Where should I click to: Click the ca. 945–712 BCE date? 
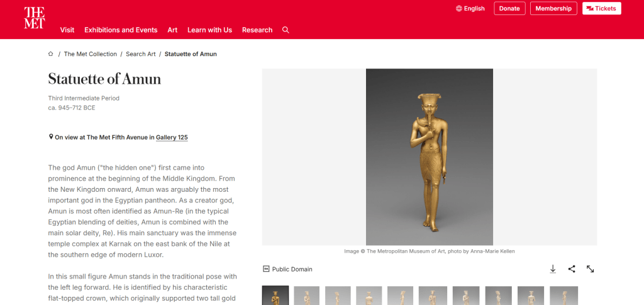click(x=72, y=108)
